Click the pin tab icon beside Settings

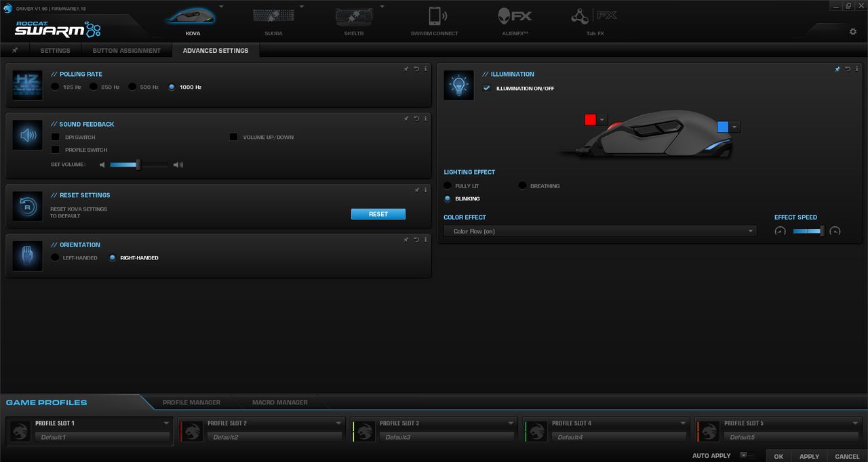[x=15, y=50]
